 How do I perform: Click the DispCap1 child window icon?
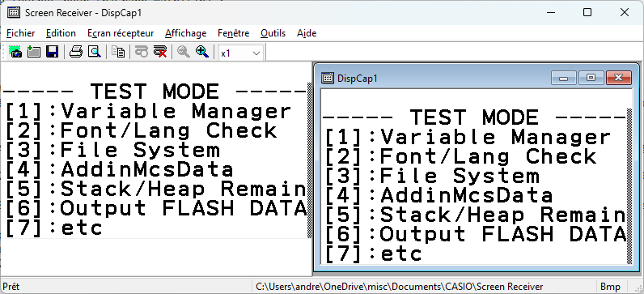click(328, 78)
